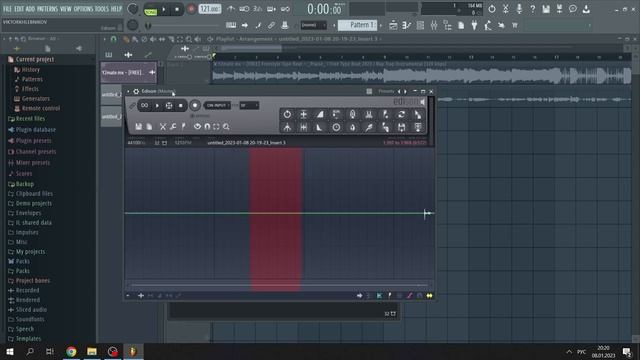The width and height of the screenshot is (640, 360).
Task: Click Edison record button
Action: [x=195, y=105]
